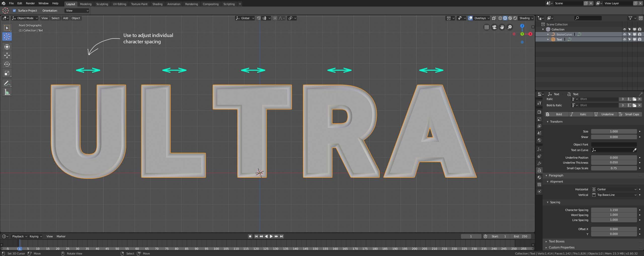Toggle orthographic/perspective grid icon
644x256 pixels.
point(487,27)
